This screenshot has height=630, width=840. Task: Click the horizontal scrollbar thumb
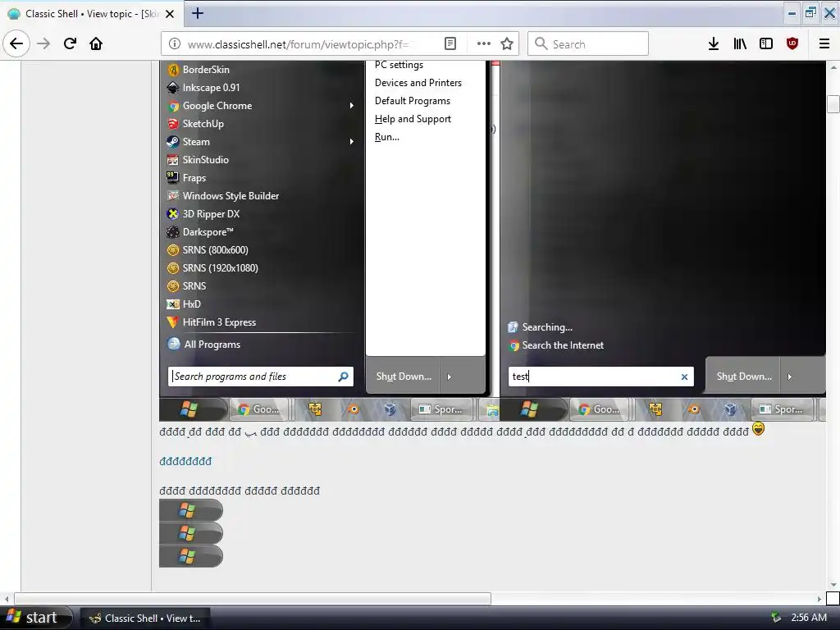[253, 598]
